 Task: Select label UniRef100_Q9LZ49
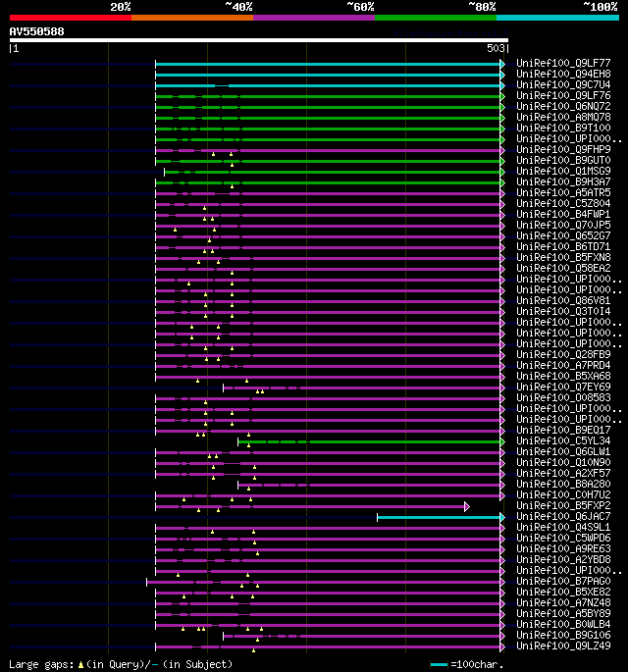(563, 646)
